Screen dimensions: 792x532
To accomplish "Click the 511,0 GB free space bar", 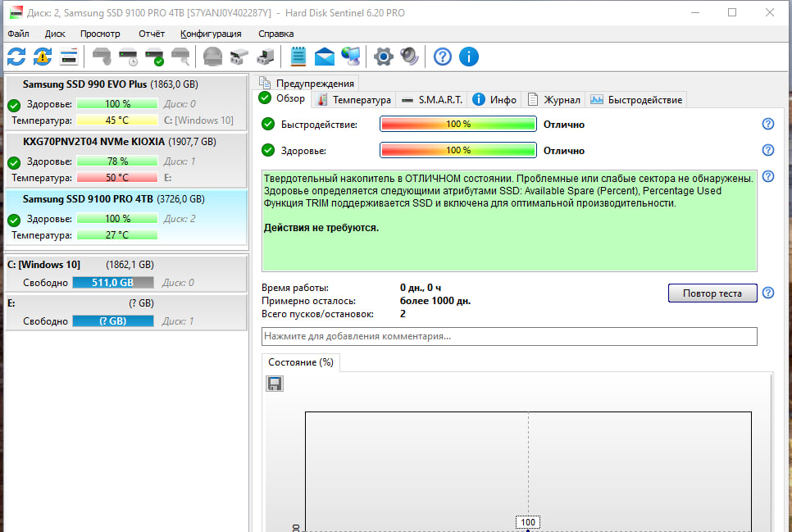I will 112,283.
